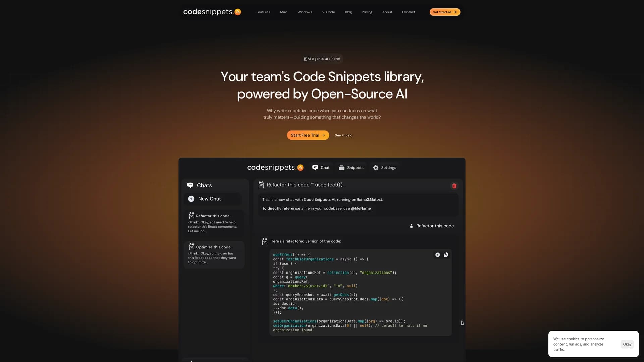Open the Contact page
Viewport: 644px width, 362px height.
pyautogui.click(x=409, y=12)
